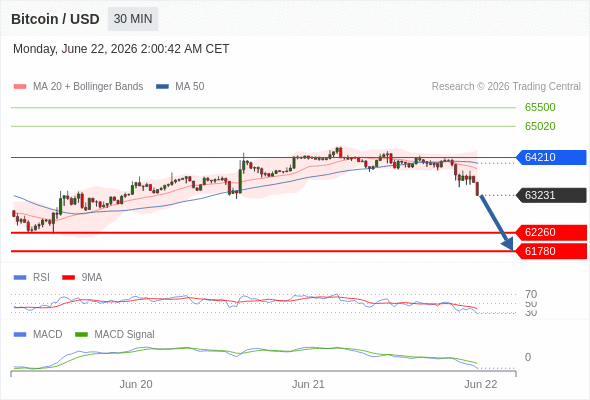Screen dimensions: 590x400
Task: Click the Research © 2026 Trading Central credit
Action: (506, 87)
